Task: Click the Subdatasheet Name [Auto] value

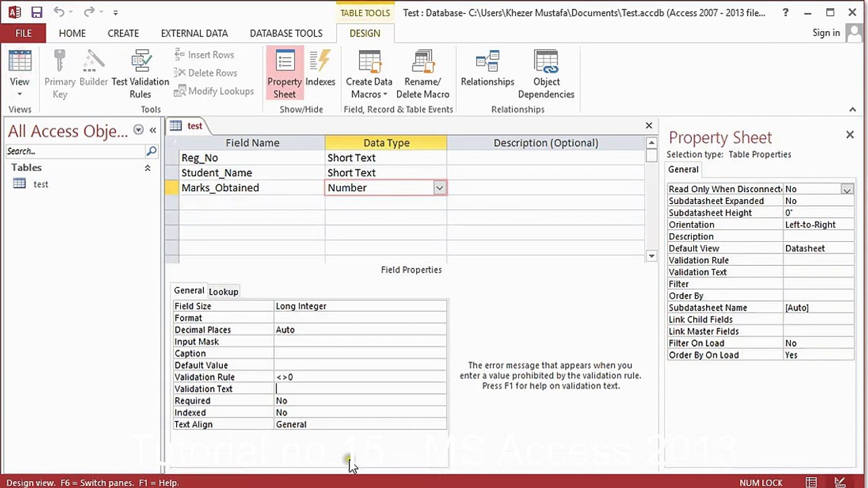Action: pos(819,308)
